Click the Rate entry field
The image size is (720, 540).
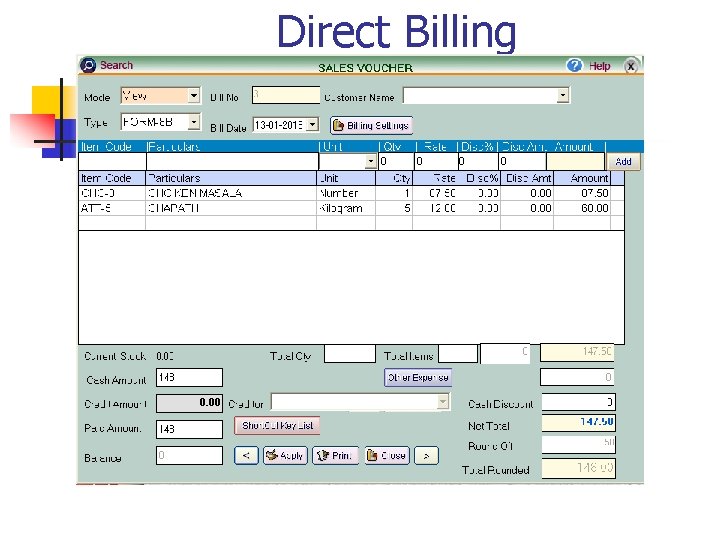click(x=436, y=161)
